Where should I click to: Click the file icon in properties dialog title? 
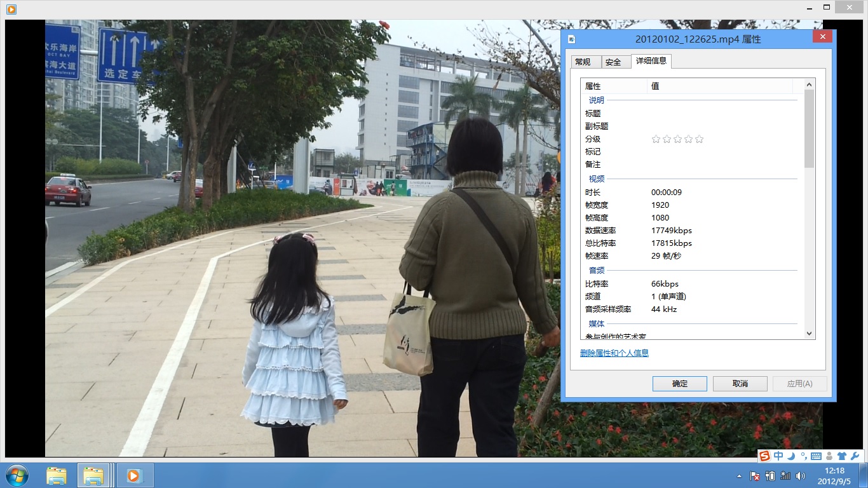pyautogui.click(x=571, y=39)
